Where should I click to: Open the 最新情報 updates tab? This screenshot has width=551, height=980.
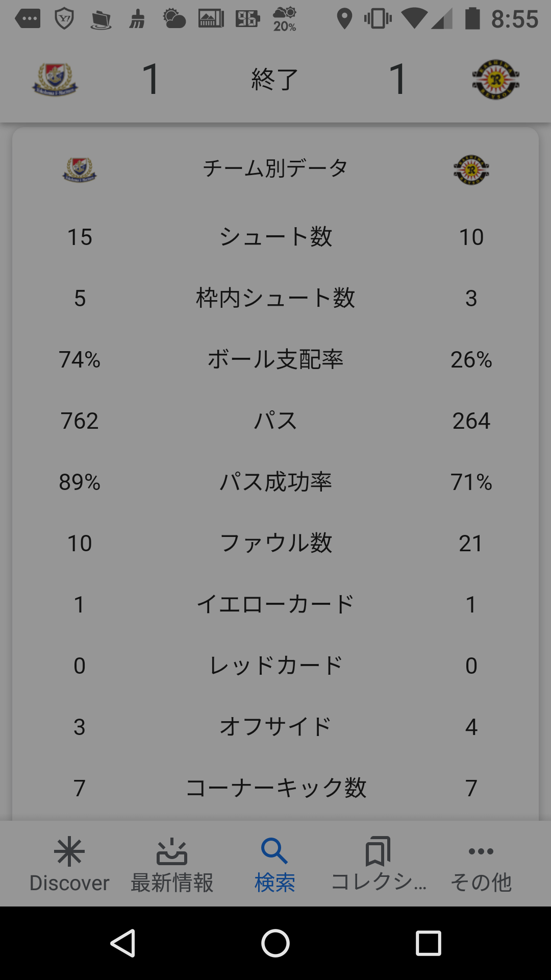(172, 865)
